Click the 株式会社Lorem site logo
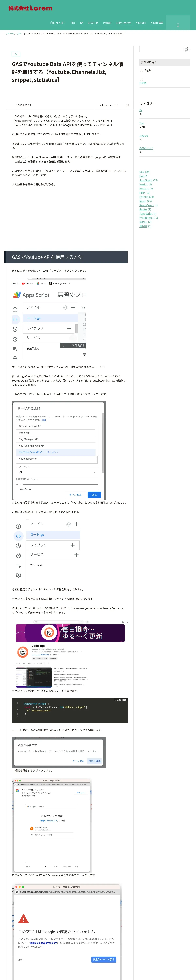This screenshot has height=980, width=196. click(30, 8)
